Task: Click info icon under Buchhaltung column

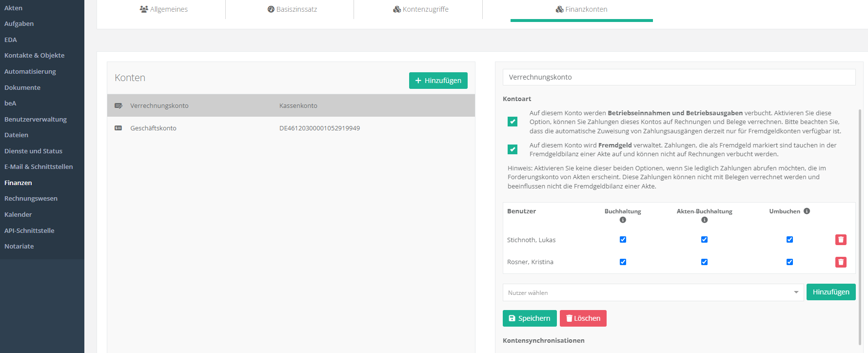Action: coord(623,220)
